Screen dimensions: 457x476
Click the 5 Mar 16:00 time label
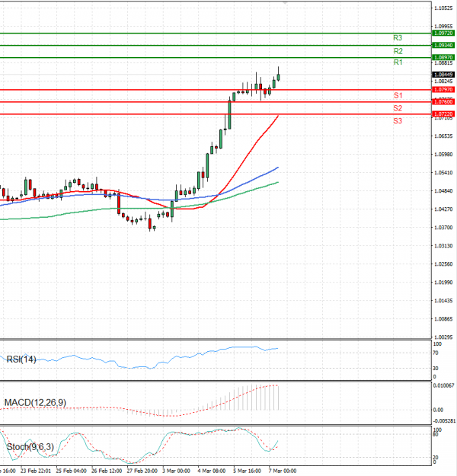point(248,471)
